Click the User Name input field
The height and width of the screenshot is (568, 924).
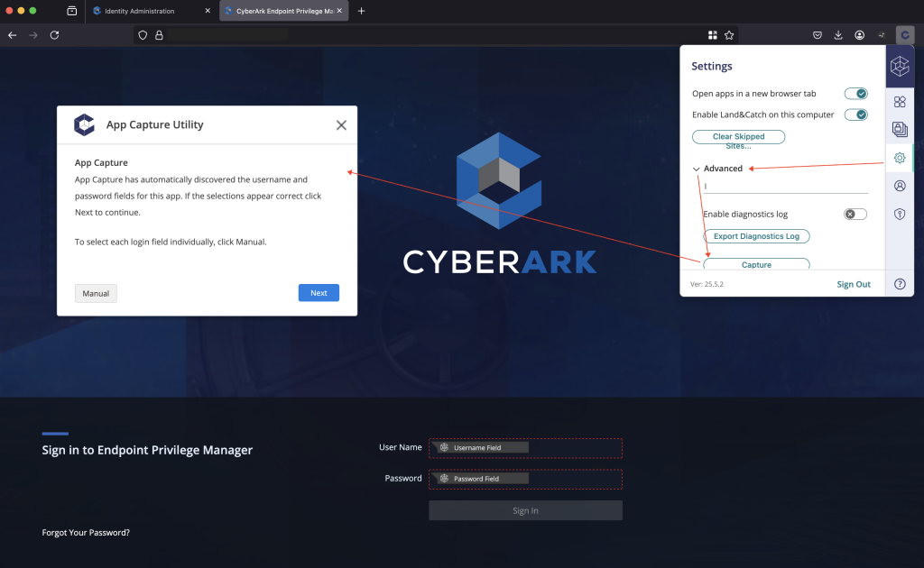(526, 448)
